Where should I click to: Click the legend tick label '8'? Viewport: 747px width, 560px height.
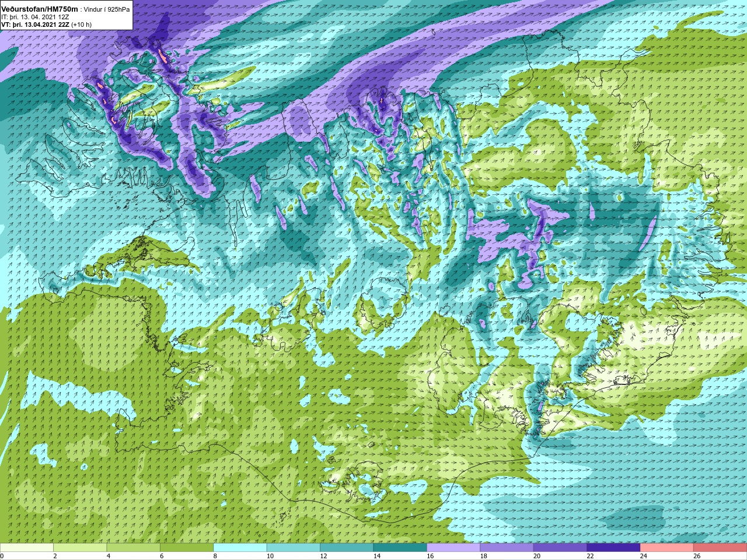pyautogui.click(x=215, y=556)
